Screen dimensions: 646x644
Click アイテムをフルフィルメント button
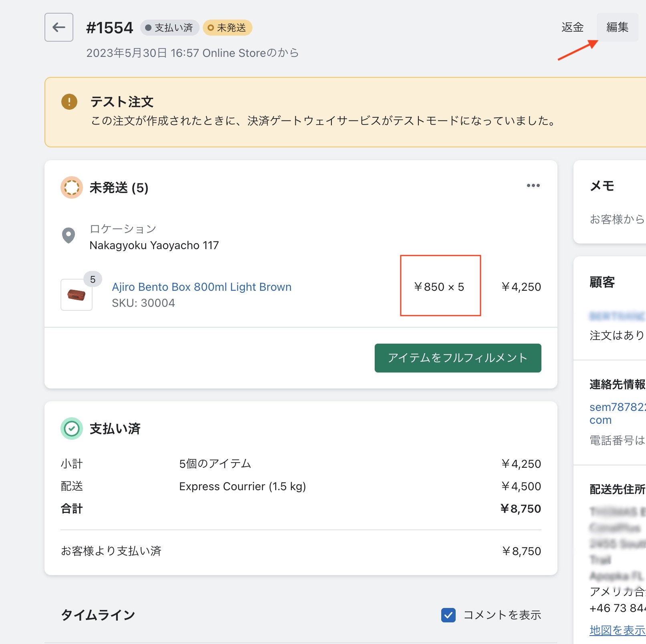point(458,358)
